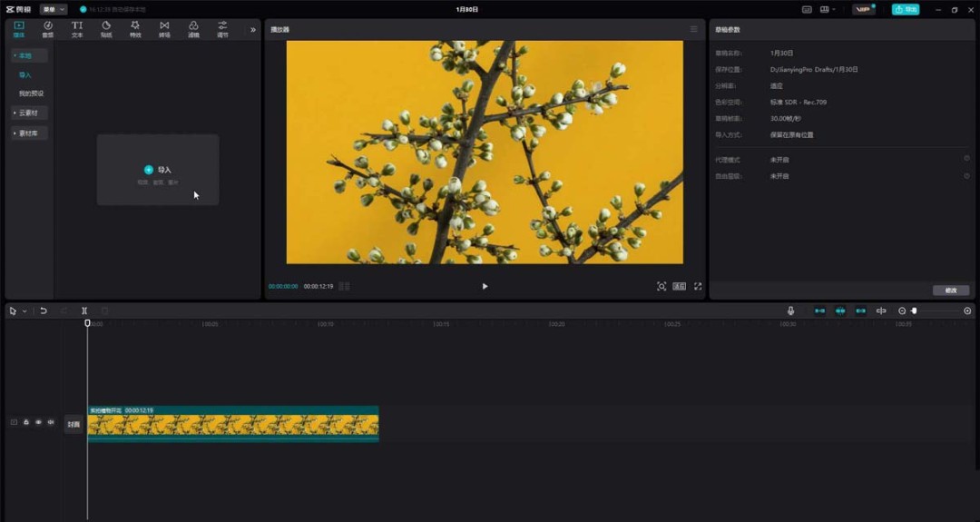Open the Transitions (转场) panel
Viewport: 980px width, 522px height.
pos(164,29)
